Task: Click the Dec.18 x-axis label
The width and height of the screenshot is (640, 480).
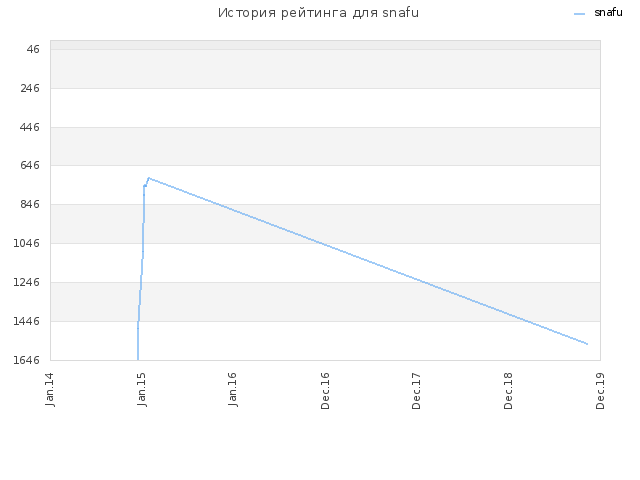Action: coord(508,391)
